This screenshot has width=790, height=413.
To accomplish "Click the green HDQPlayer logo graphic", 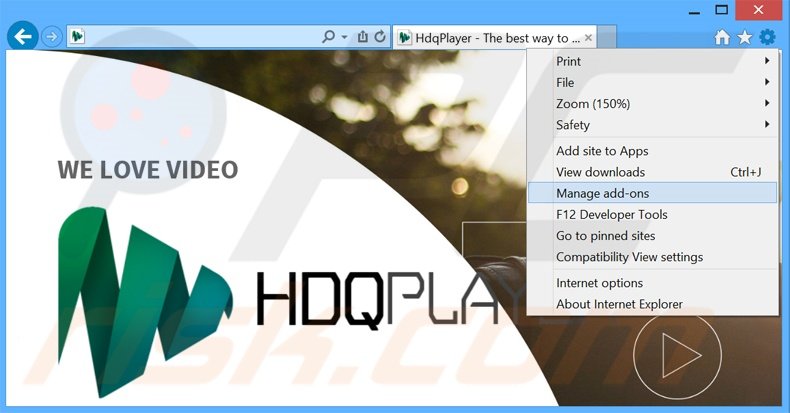I will (145, 302).
